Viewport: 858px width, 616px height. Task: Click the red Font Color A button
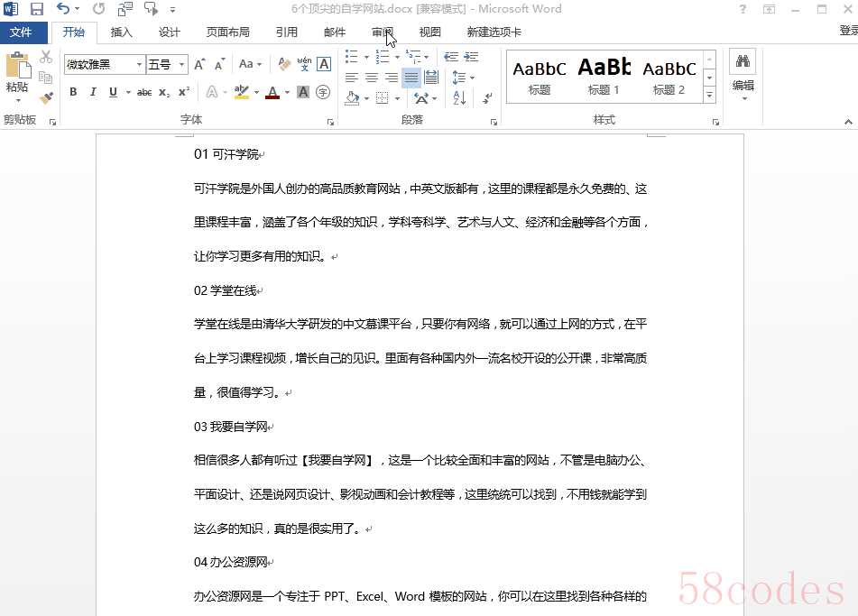[x=272, y=93]
